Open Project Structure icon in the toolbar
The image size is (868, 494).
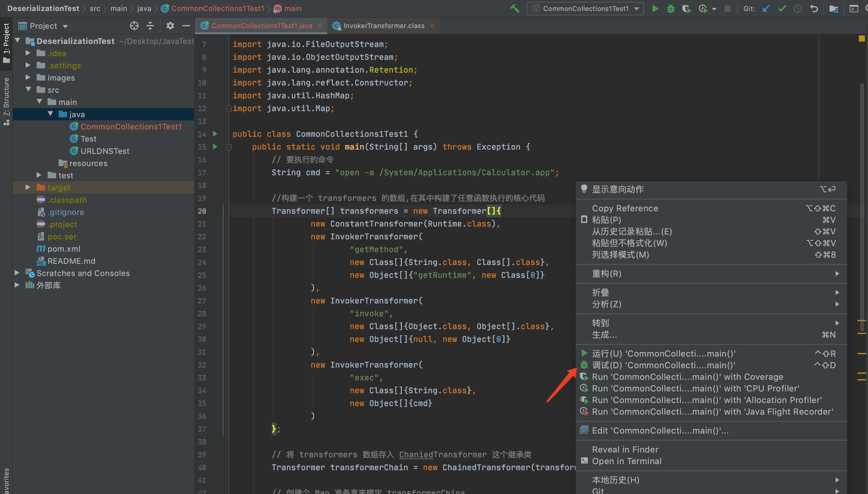pyautogui.click(x=834, y=9)
